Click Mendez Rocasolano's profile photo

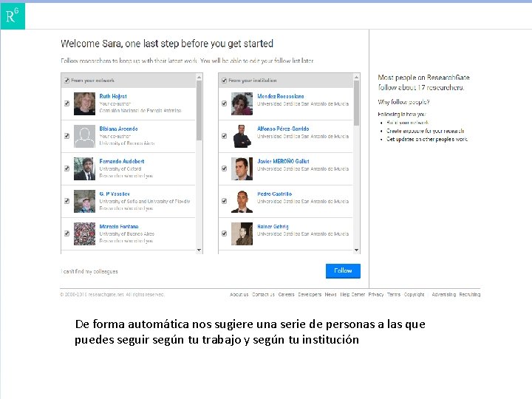pyautogui.click(x=242, y=104)
